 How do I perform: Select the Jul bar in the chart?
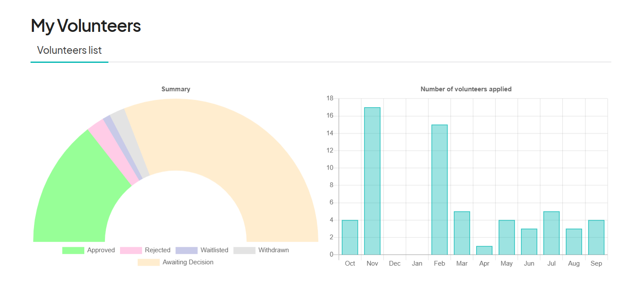[x=552, y=232]
